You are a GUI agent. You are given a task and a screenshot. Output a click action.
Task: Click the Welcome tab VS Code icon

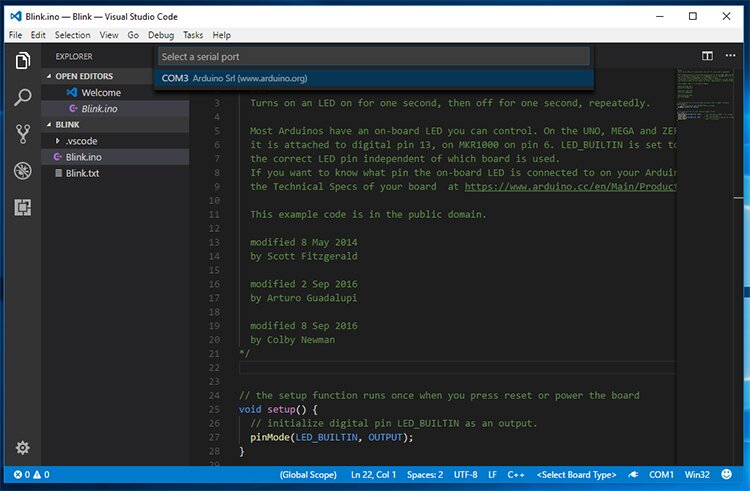(x=72, y=92)
